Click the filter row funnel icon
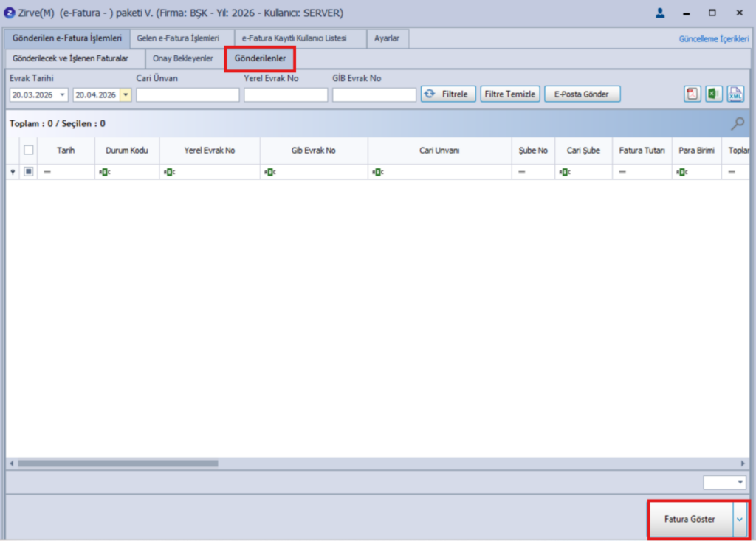The height and width of the screenshot is (541, 756). pos(13,172)
